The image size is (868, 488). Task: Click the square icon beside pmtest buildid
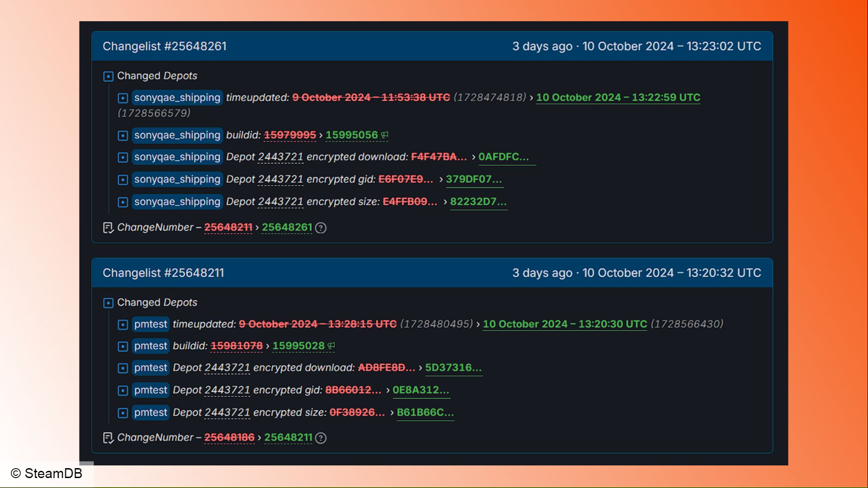coord(122,346)
